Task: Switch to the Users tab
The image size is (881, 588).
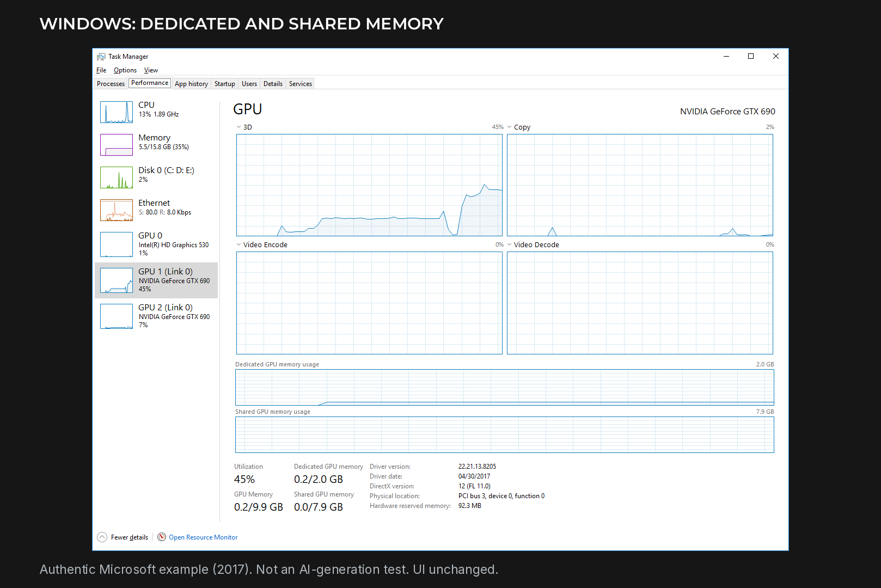Action: tap(249, 84)
